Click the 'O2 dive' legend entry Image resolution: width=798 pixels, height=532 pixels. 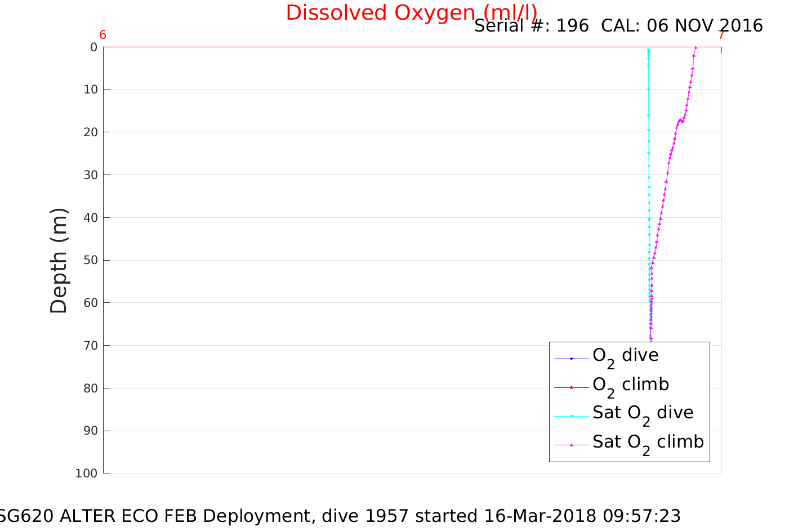click(625, 357)
